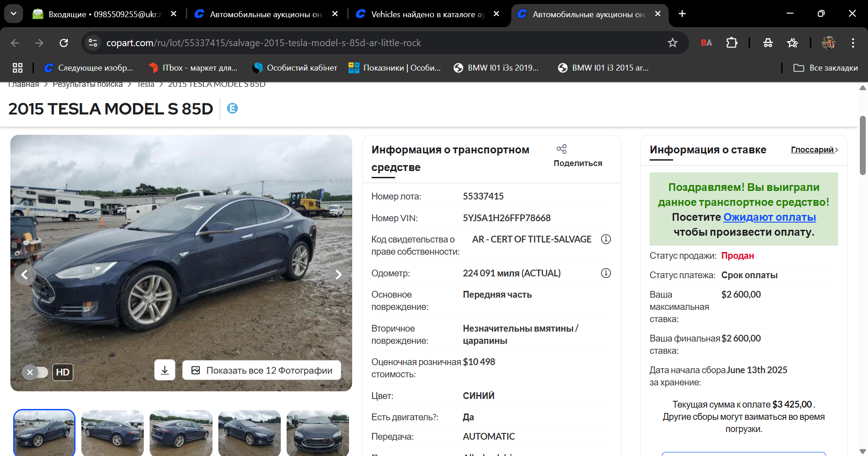Show next vehicle photo arrow
Viewport: 868px width, 456px height.
point(338,274)
